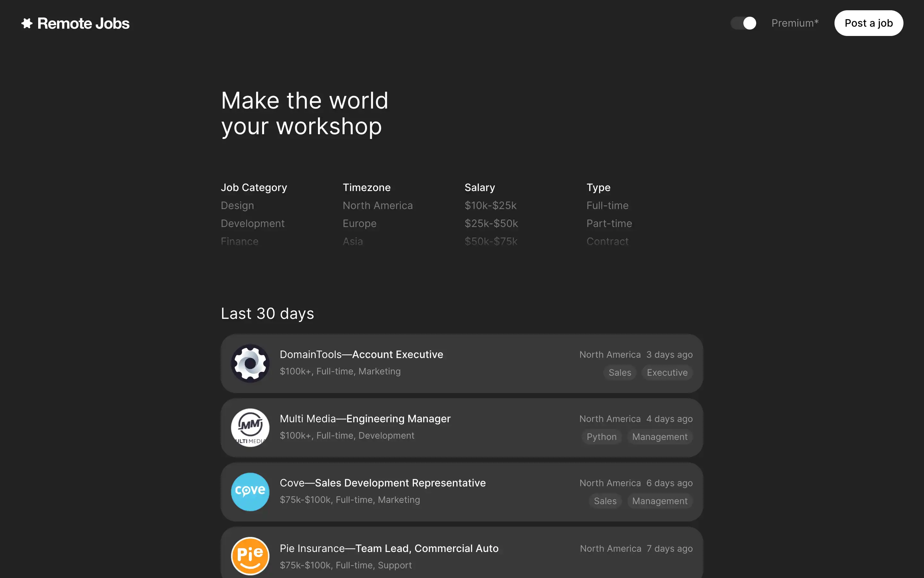Click the Pie Insurance company logo
The width and height of the screenshot is (924, 578).
pos(250,556)
